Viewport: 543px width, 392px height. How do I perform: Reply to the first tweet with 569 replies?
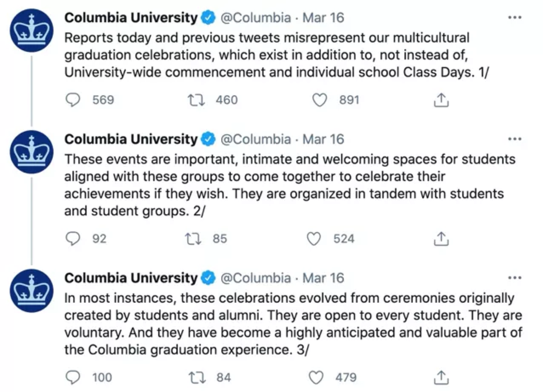[74, 100]
